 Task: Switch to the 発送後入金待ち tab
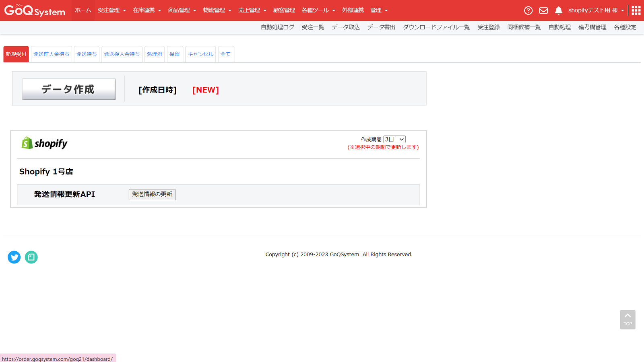[x=122, y=54]
